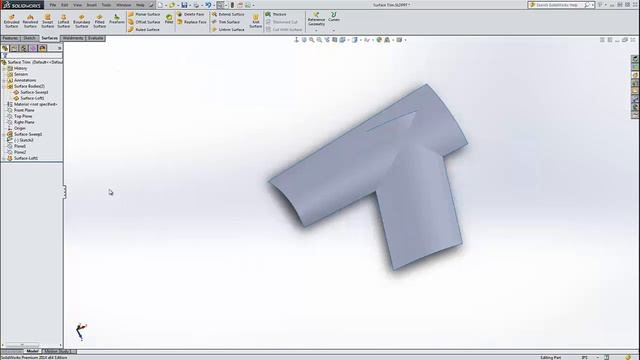Click the Save icon
The height and width of the screenshot is (360, 640).
184,5
